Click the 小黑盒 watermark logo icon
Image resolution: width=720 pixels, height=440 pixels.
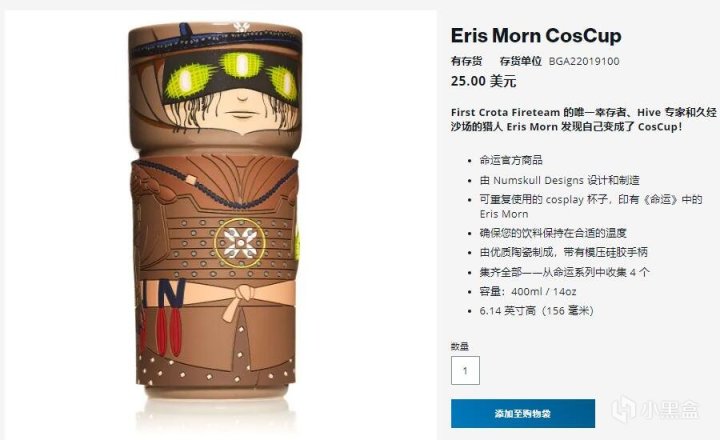click(x=624, y=409)
